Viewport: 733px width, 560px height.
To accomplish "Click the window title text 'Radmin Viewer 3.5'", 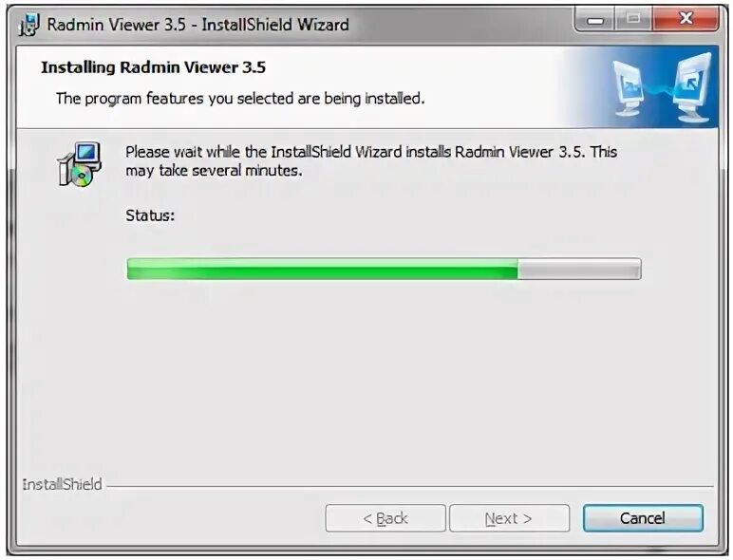I will 117,25.
